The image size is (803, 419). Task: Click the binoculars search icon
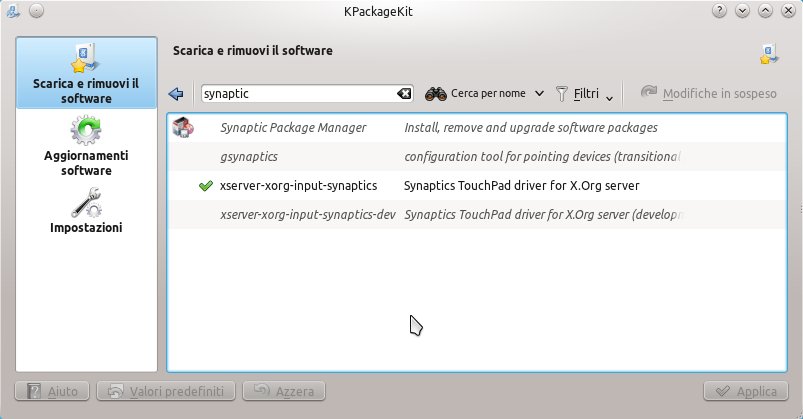coord(435,94)
